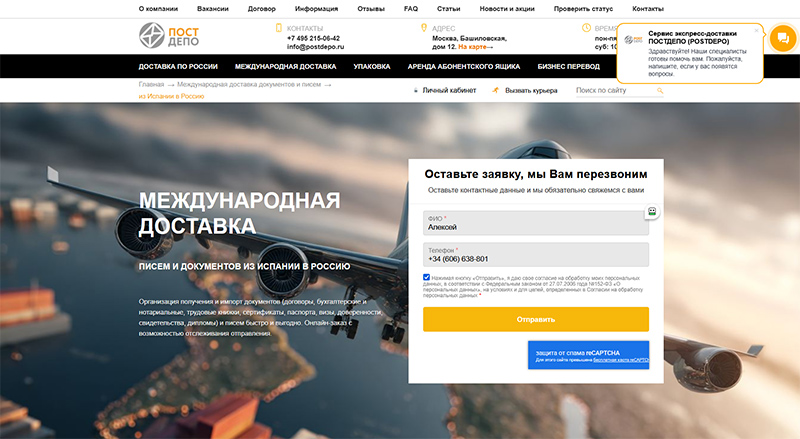Viewport: 800px width, 439px height.
Task: Click the phone icon next to Контакты
Action: pos(278,28)
